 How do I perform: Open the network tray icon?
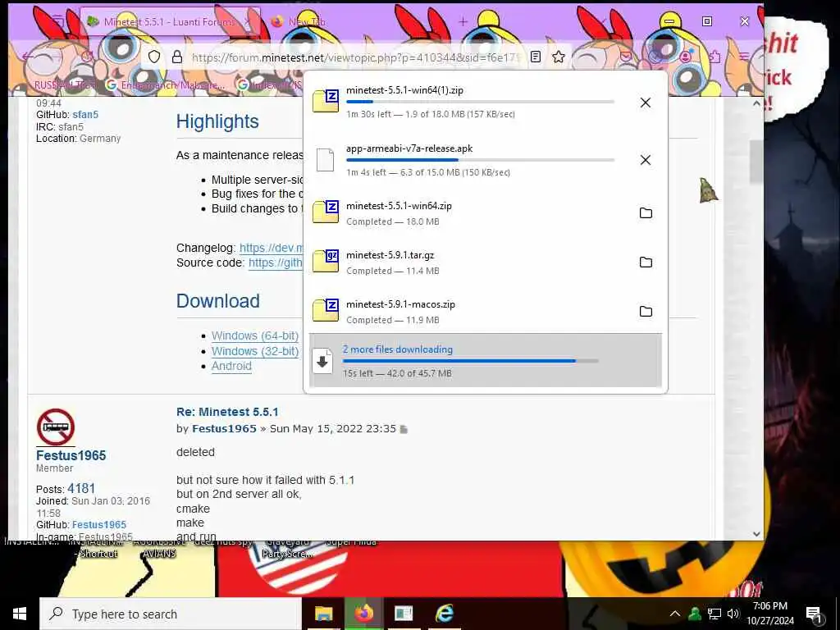714,614
